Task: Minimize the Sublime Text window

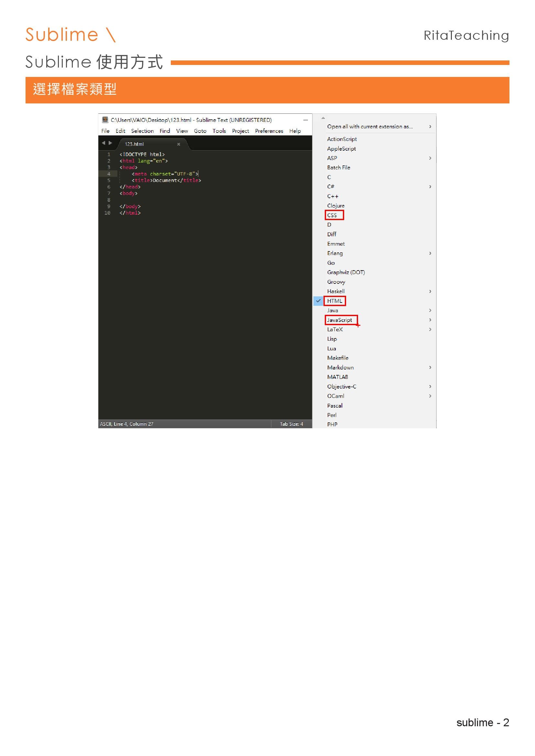Action: [x=305, y=120]
